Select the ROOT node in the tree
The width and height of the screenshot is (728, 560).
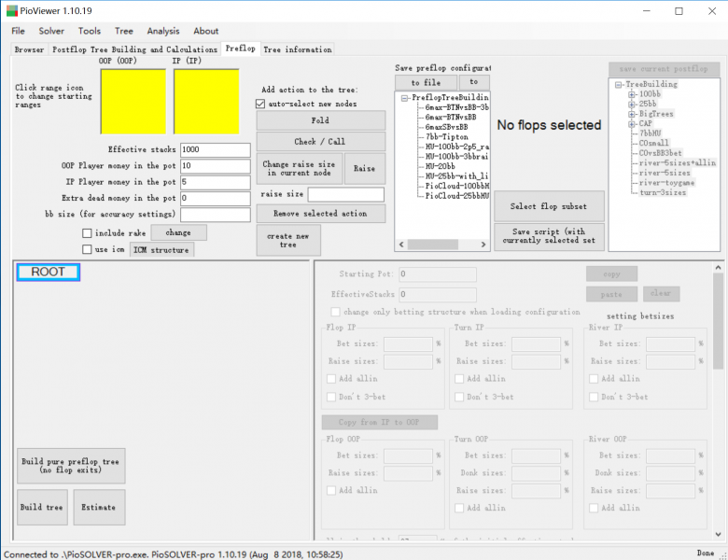tap(49, 273)
